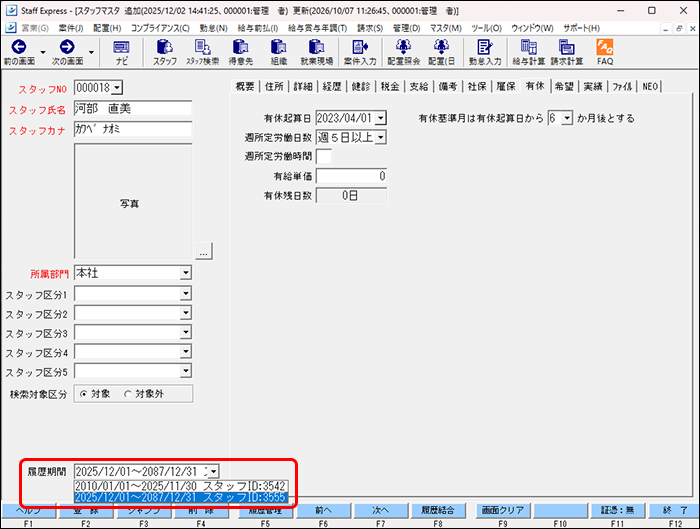
Task: Click the Staff Express application icon in menu bar
Action: (11, 28)
